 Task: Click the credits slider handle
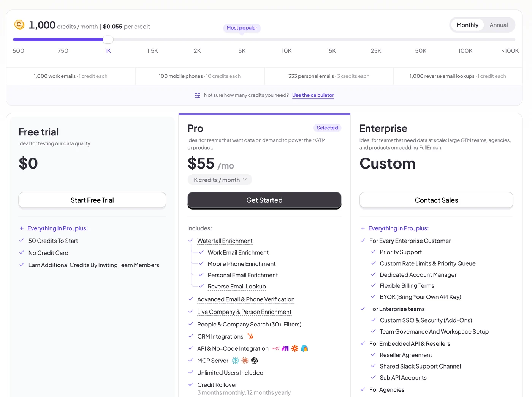(x=108, y=39)
